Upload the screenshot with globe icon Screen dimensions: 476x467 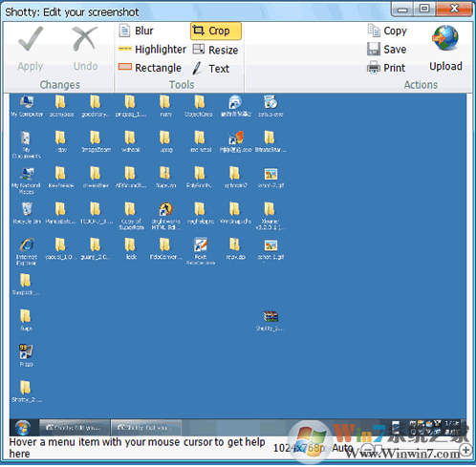[445, 48]
